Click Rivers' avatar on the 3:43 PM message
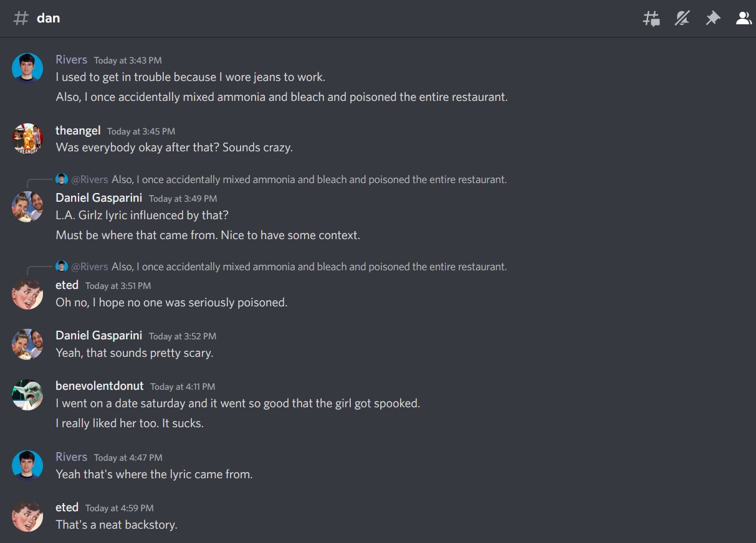This screenshot has height=543, width=756. (27, 68)
